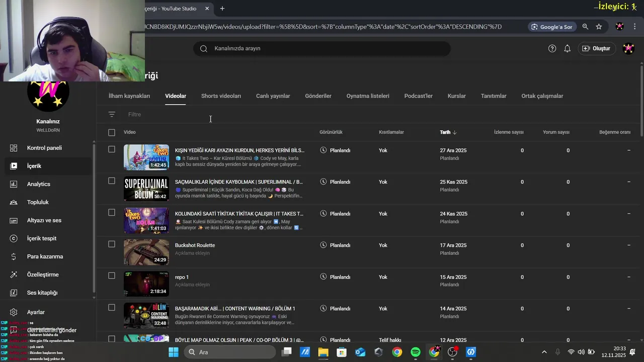This screenshot has width=644, height=362.
Task: Open the repo 1 video title link
Action: pyautogui.click(x=182, y=277)
